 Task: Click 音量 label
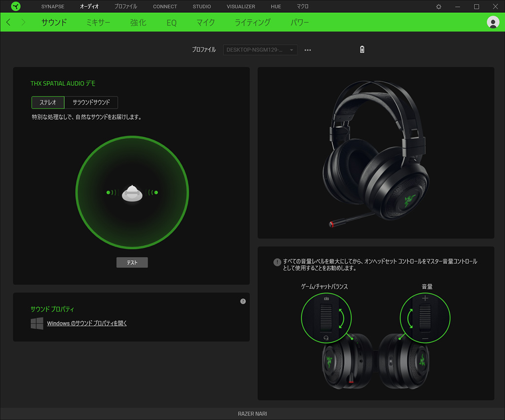pos(427,286)
